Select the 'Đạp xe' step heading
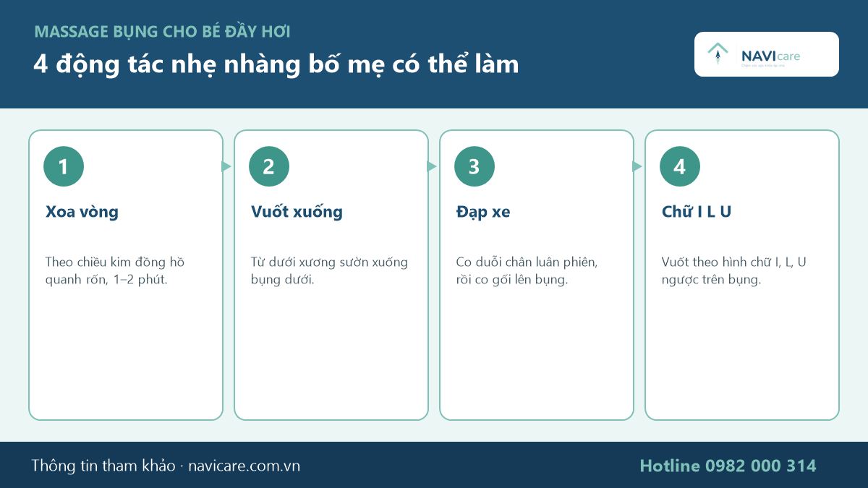The image size is (868, 488). click(x=483, y=212)
